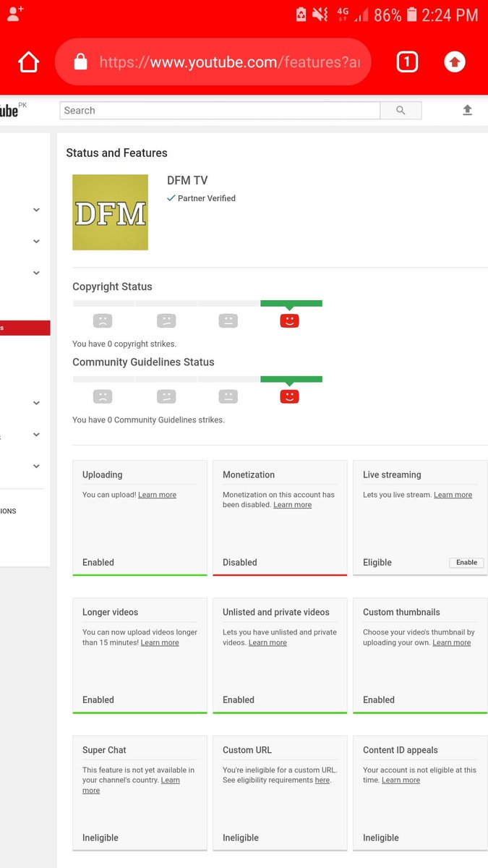
Task: Tap the muted vibrate icon in status bar
Action: pyautogui.click(x=321, y=14)
